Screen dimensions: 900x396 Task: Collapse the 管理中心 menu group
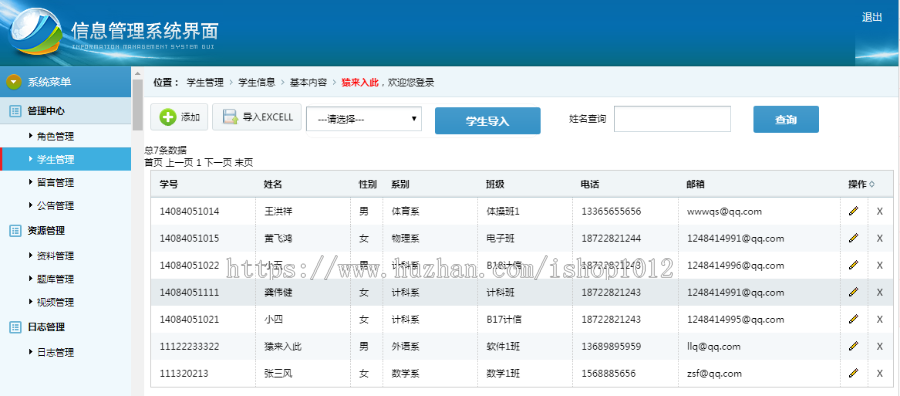65,111
